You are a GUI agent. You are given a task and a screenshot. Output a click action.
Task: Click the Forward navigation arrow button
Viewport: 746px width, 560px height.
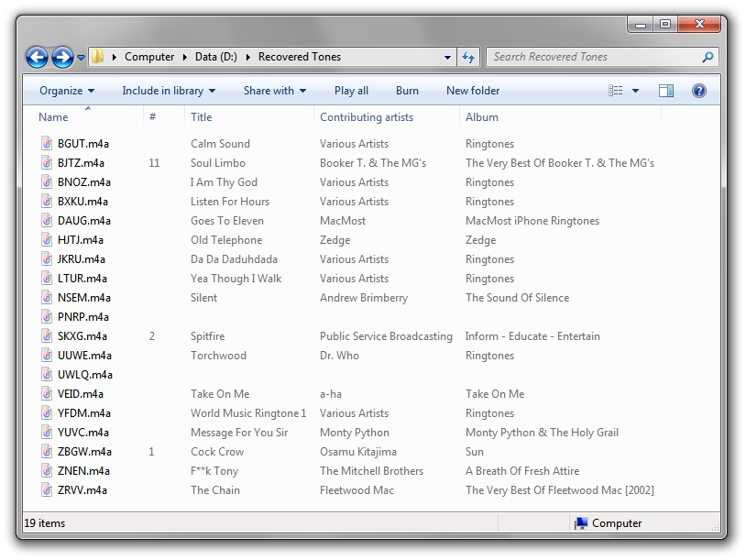pyautogui.click(x=62, y=57)
